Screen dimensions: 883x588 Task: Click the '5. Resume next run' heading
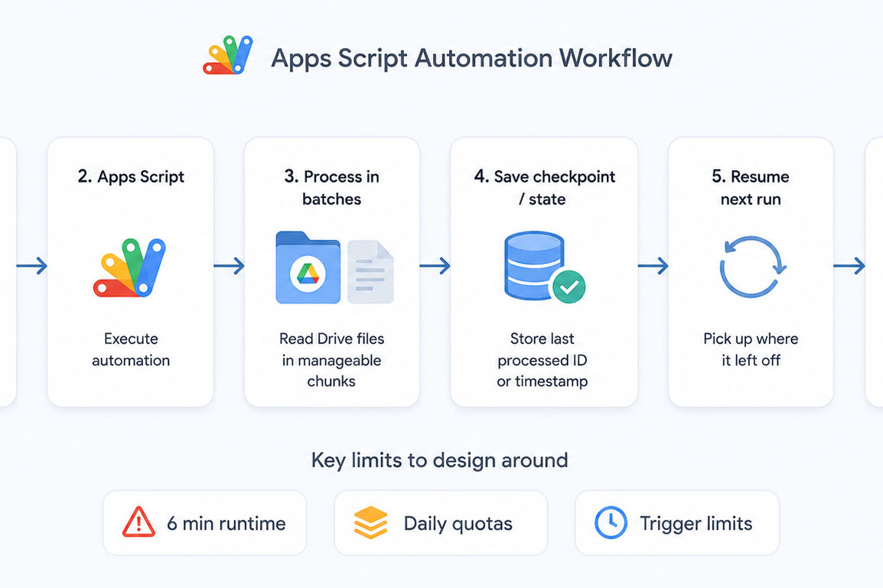[751, 187]
